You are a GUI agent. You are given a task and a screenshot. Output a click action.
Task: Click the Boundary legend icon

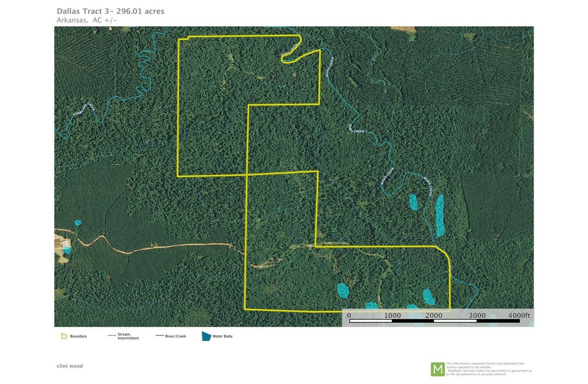[x=64, y=336]
